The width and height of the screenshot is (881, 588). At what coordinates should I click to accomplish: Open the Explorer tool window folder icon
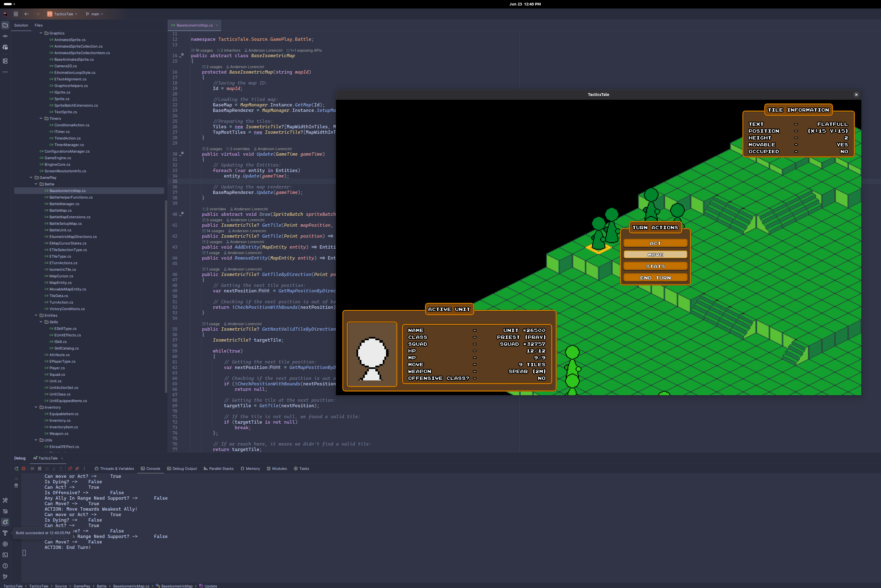[5, 25]
